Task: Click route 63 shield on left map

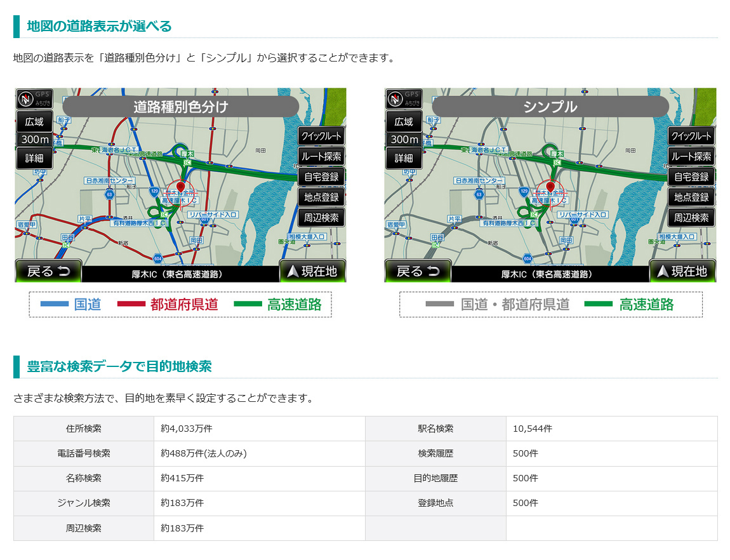Action: tap(109, 194)
